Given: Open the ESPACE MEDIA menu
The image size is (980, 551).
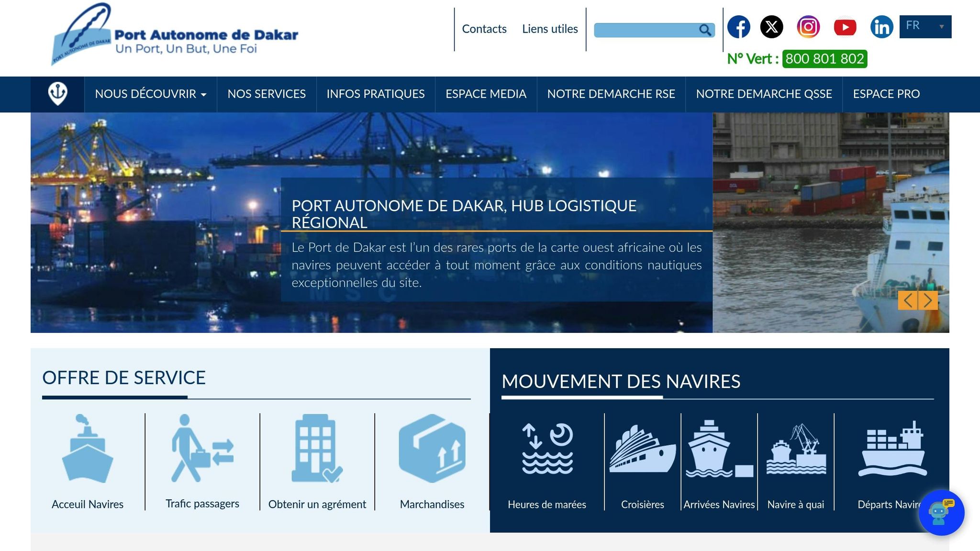Looking at the screenshot, I should (x=486, y=94).
